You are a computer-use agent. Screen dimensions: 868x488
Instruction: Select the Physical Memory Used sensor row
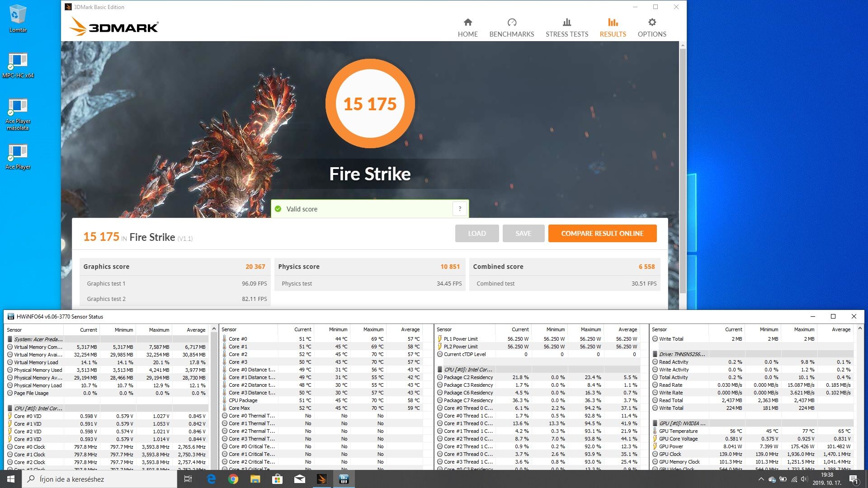[108, 370]
